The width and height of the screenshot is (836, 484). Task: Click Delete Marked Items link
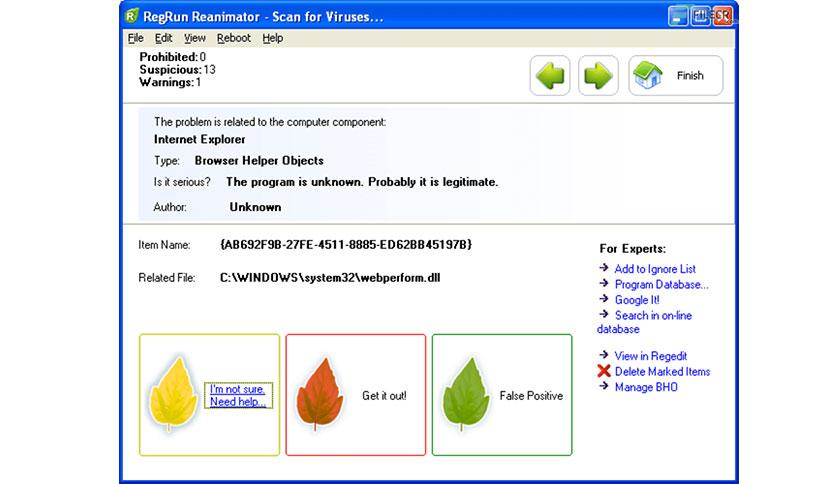click(x=662, y=372)
